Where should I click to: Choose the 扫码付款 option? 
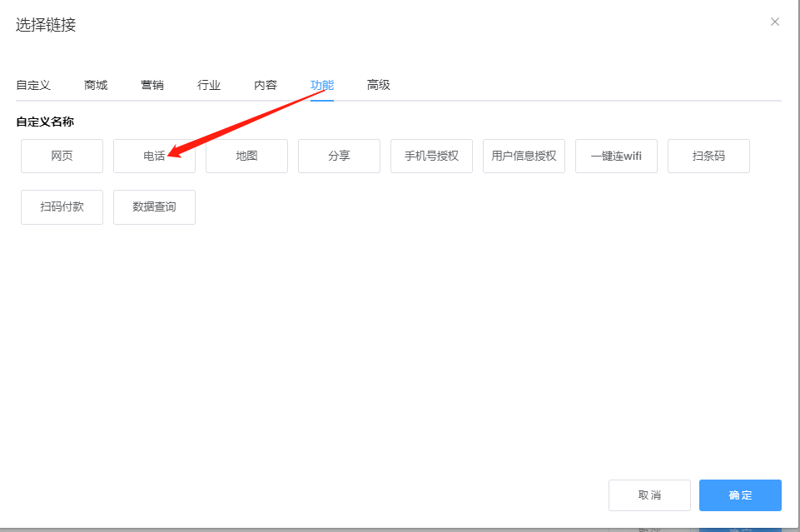(62, 207)
